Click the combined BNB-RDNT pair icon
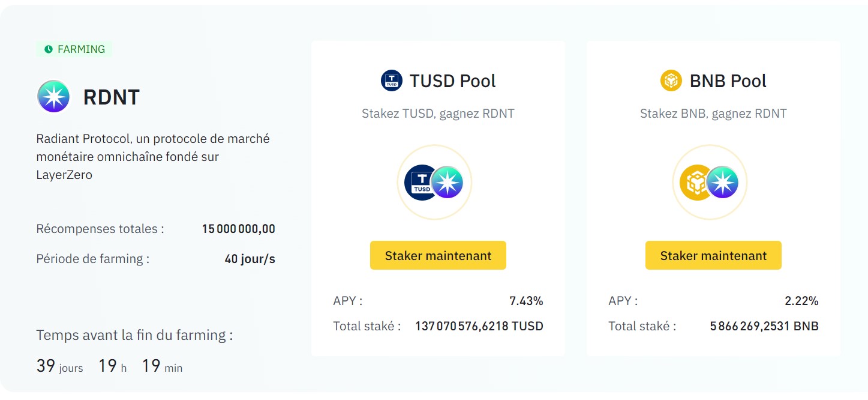This screenshot has width=868, height=400. (x=710, y=182)
